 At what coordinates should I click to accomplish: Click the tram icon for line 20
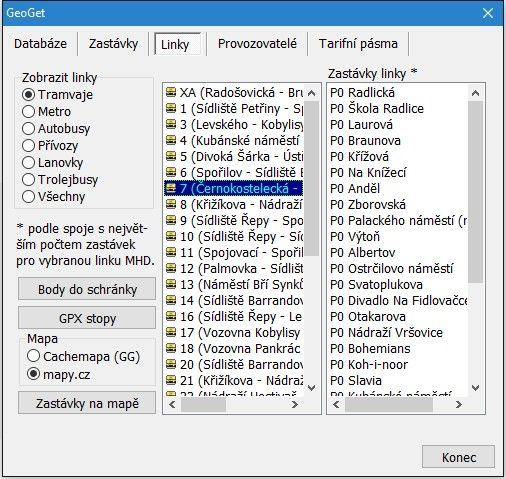(171, 364)
